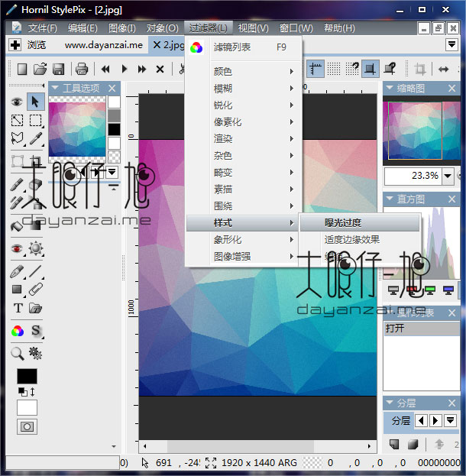Expand the 模糊 filter submenu
This screenshot has height=476, width=466.
(x=244, y=89)
